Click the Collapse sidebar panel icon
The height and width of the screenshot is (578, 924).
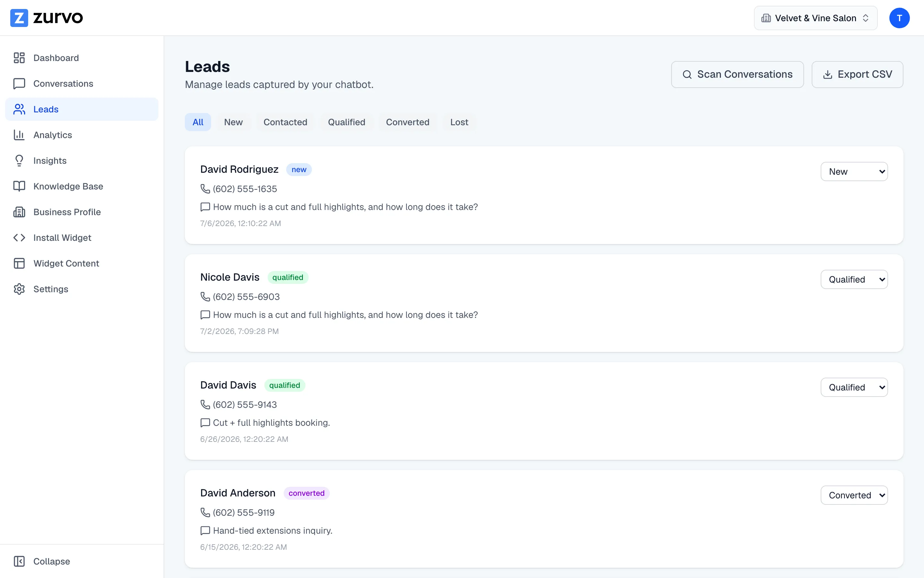(19, 561)
